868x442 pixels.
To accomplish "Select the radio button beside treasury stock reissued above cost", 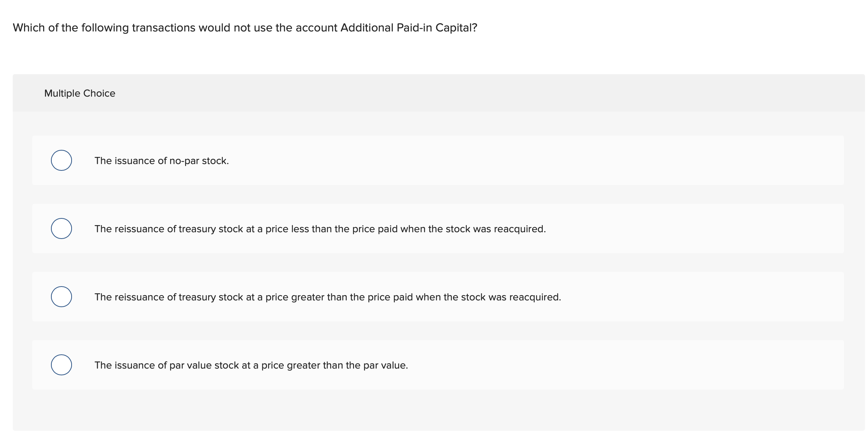I will click(x=61, y=297).
